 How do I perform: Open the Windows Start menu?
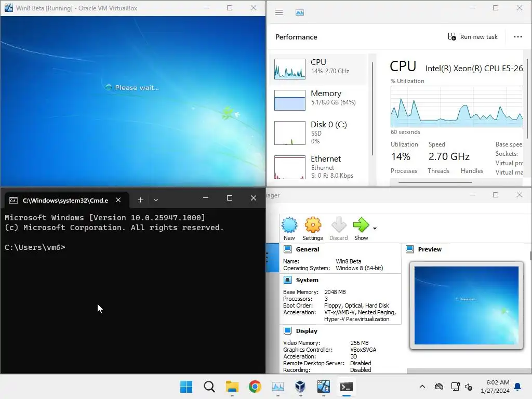[x=187, y=387]
